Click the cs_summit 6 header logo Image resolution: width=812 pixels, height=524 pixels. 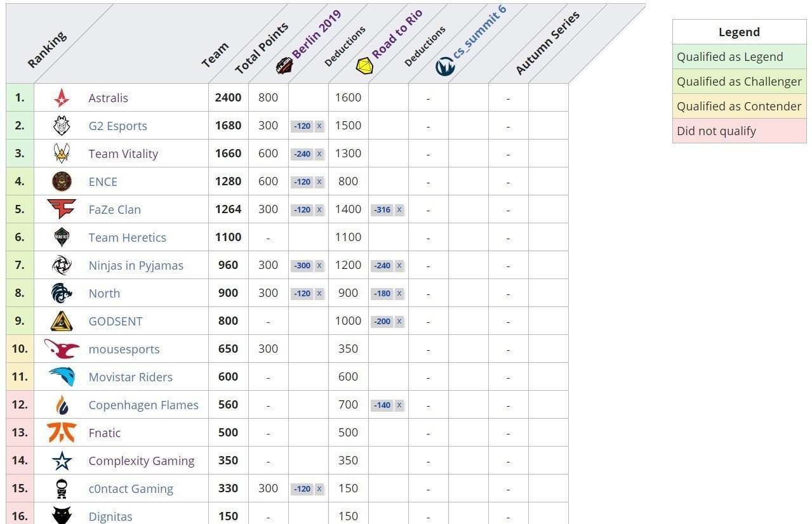pos(445,67)
